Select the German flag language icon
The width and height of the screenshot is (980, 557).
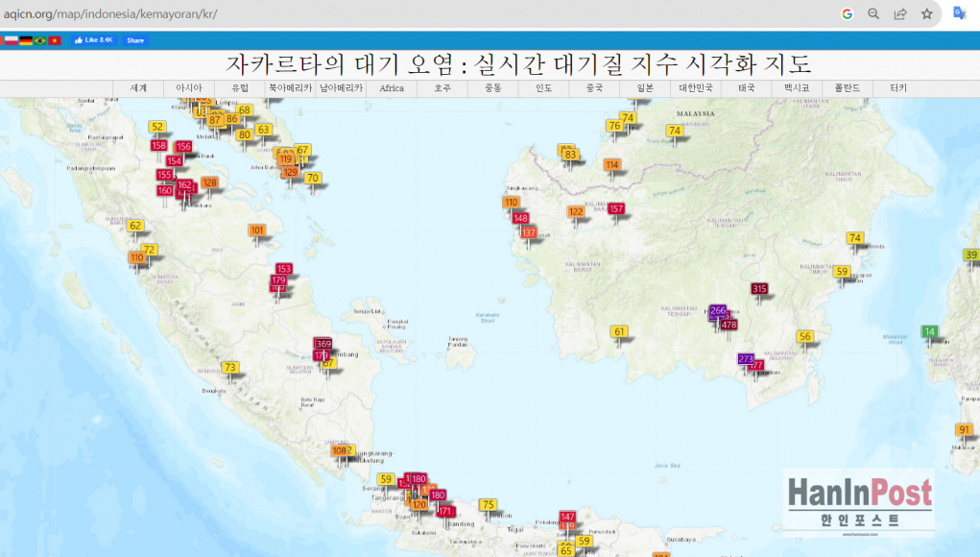(26, 40)
